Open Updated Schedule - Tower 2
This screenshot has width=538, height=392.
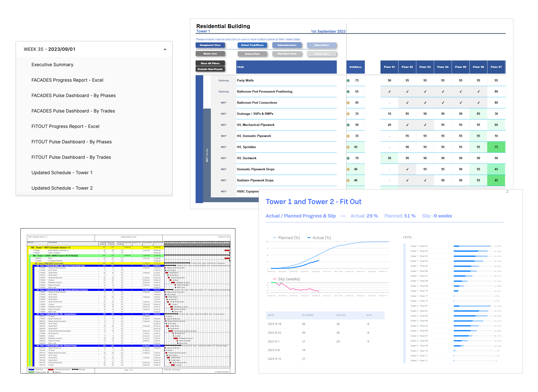(x=62, y=188)
